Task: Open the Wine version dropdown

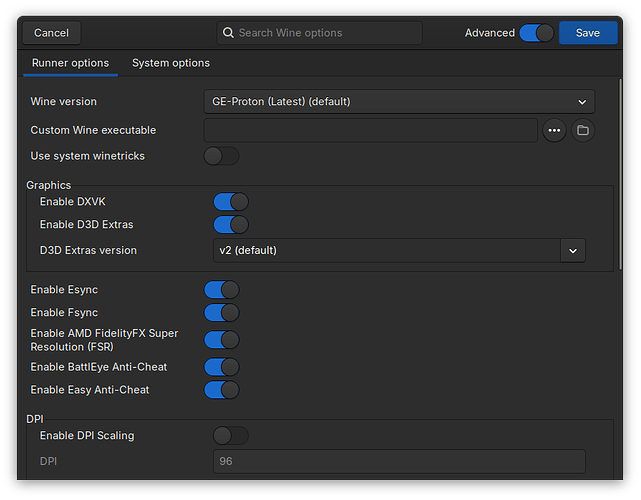Action: pos(399,102)
